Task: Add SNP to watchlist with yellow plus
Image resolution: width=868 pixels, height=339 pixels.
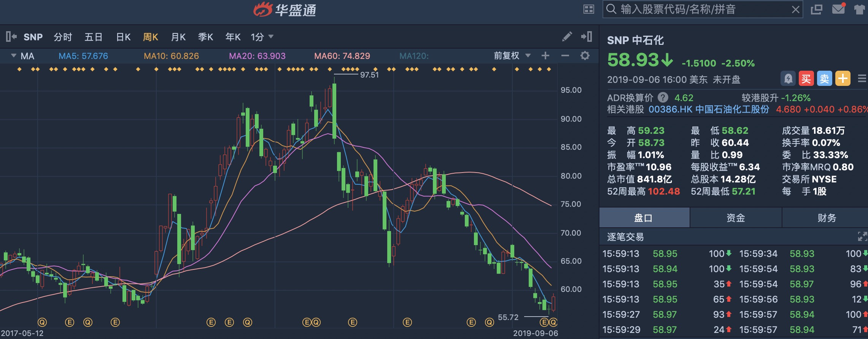Action: [x=843, y=79]
